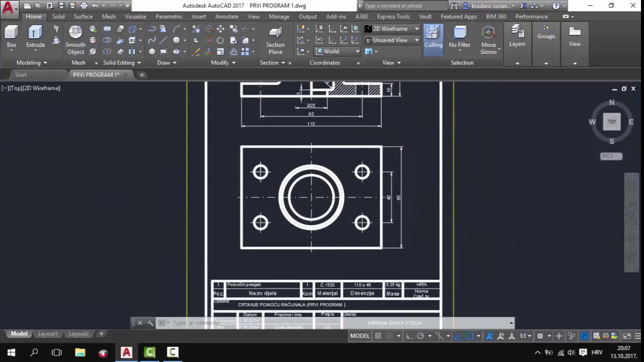Click the Clean Screen icon in status bar
The width and height of the screenshot is (644, 362).
[627, 336]
